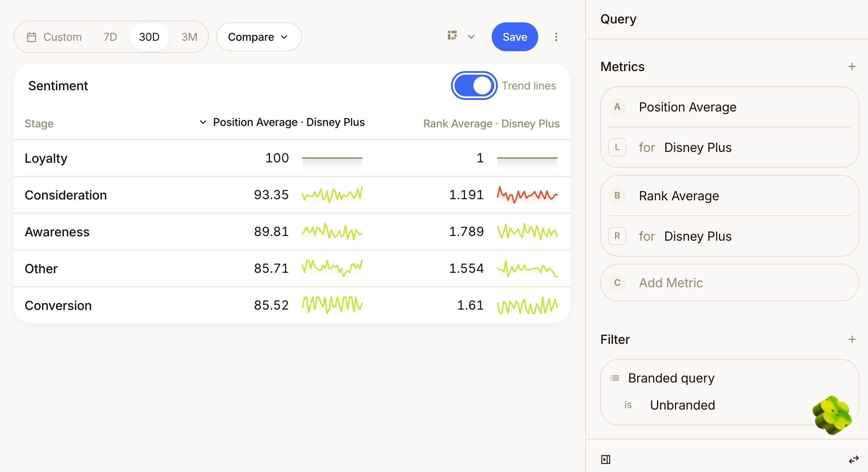
Task: Click Add Metric slot C
Action: [x=729, y=283]
